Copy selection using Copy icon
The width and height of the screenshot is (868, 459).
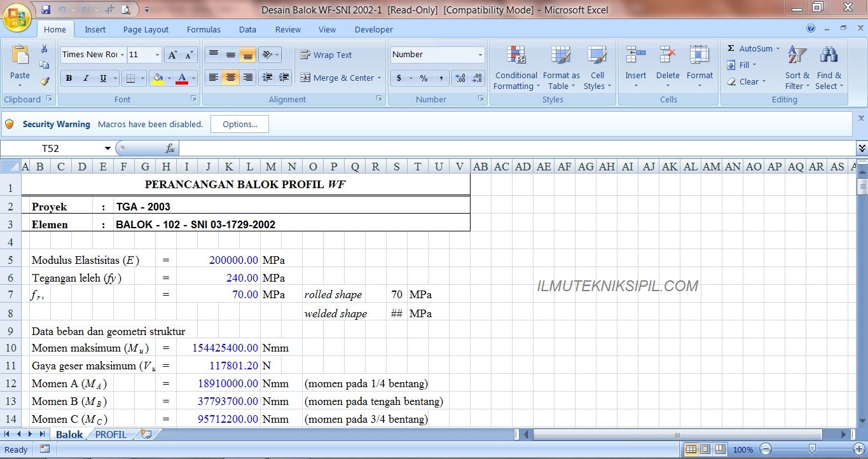tap(45, 65)
